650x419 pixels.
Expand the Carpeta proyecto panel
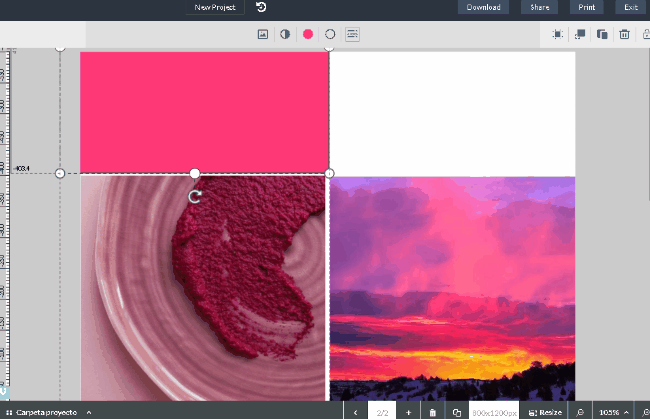[48, 412]
